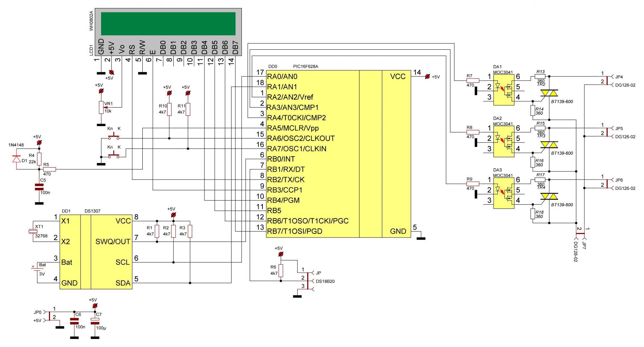Viewport: 644px width, 347px height.
Task: Click the DS18B20 JP connector symbol
Action: click(x=308, y=280)
